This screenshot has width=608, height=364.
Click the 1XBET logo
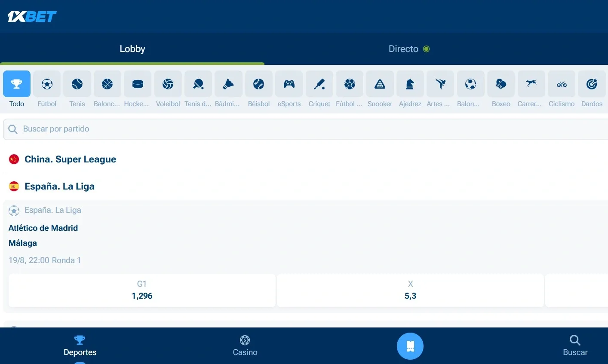(x=32, y=17)
